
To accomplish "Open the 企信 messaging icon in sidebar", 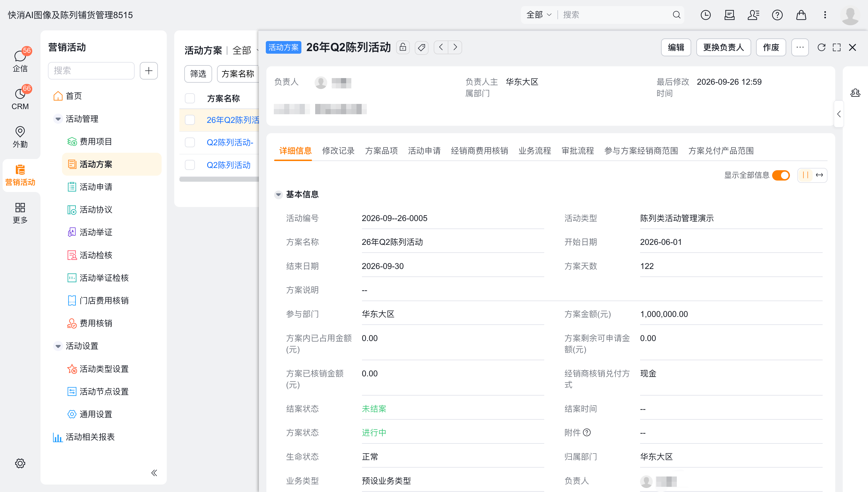I will 20,60.
